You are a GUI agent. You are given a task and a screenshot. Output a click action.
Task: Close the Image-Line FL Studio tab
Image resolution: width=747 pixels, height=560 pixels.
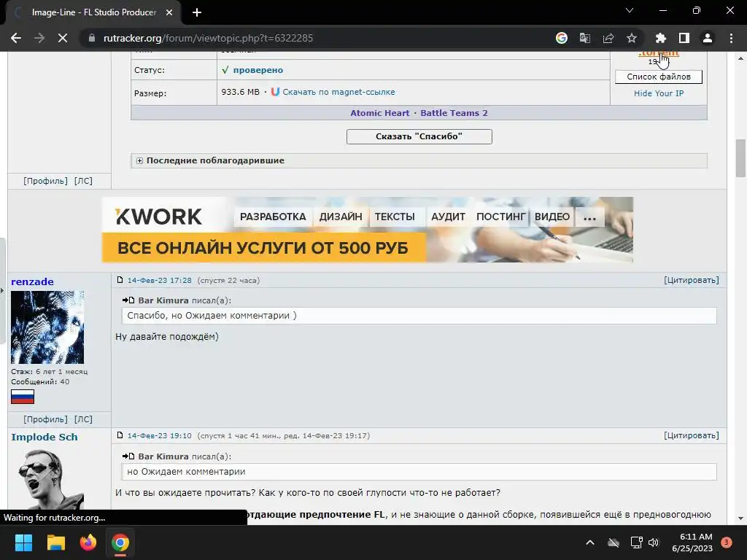[x=169, y=12]
